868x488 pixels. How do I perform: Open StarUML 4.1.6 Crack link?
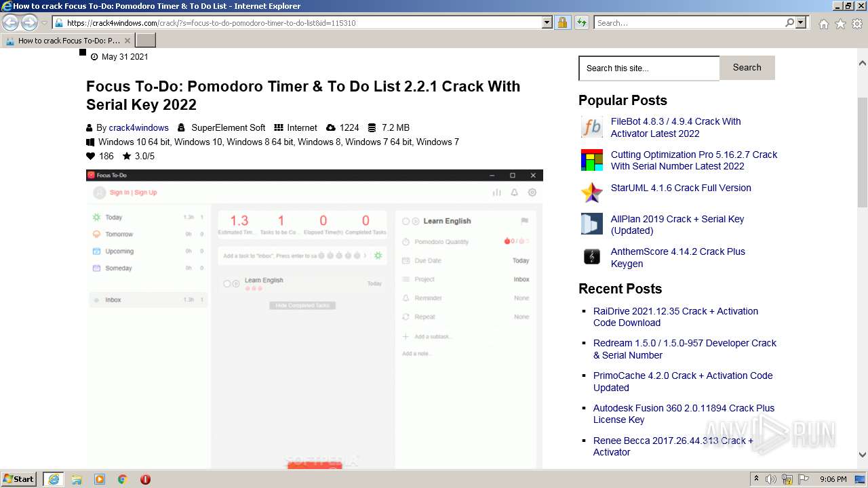[x=681, y=188]
